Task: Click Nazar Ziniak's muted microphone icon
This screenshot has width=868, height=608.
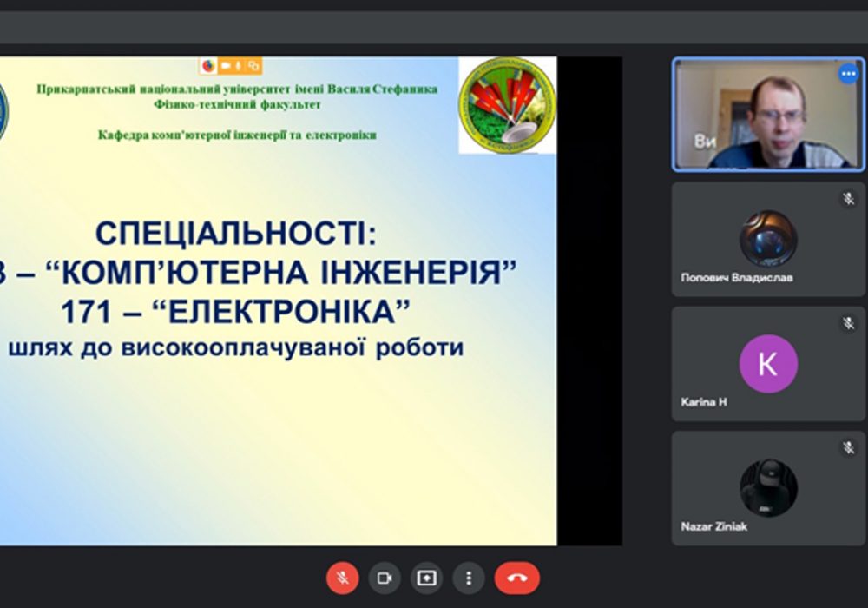Action: (848, 447)
